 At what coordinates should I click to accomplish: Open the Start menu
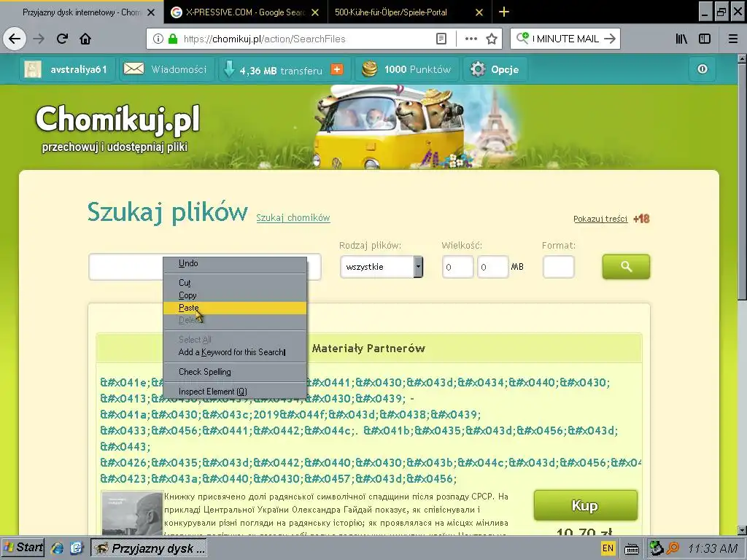[23, 548]
